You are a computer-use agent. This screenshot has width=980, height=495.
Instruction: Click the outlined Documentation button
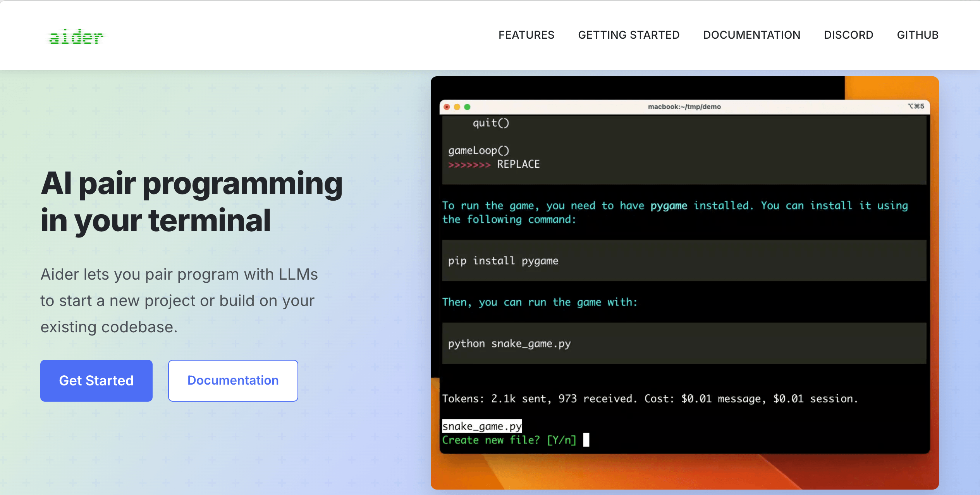click(x=233, y=380)
